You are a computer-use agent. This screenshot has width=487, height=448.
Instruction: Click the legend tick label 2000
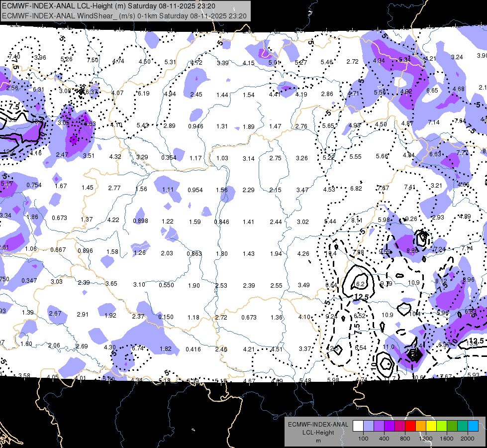(467, 439)
